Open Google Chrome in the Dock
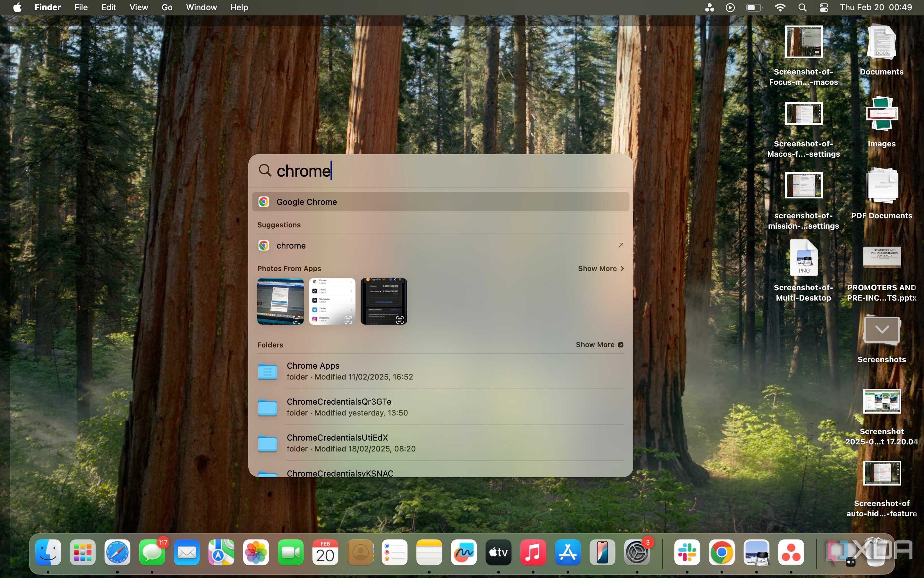Screen dimensions: 924x578 click(722, 552)
